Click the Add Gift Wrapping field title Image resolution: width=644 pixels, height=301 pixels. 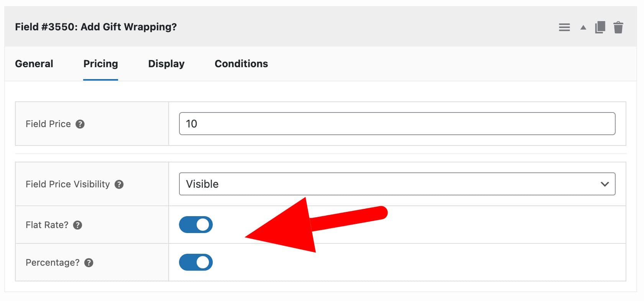tap(96, 27)
